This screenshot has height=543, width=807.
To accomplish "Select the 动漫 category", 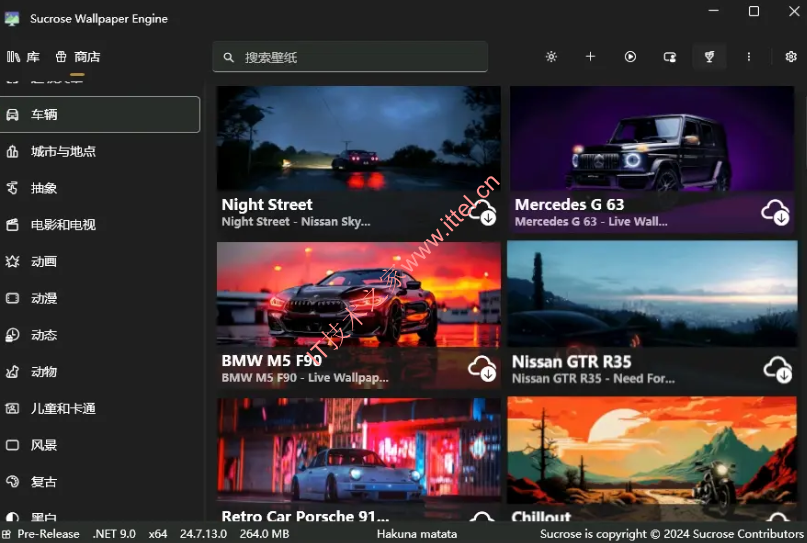I will [100, 298].
